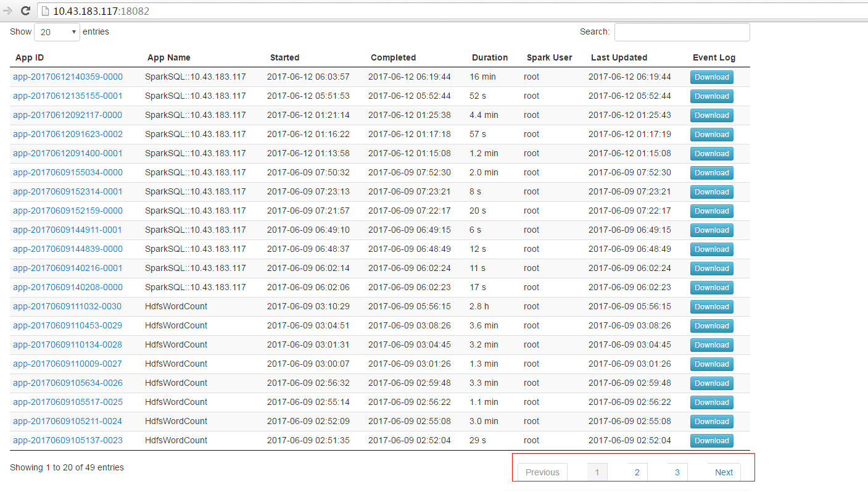The width and height of the screenshot is (868, 492).
Task: Click the Event Log column header
Action: (x=714, y=57)
